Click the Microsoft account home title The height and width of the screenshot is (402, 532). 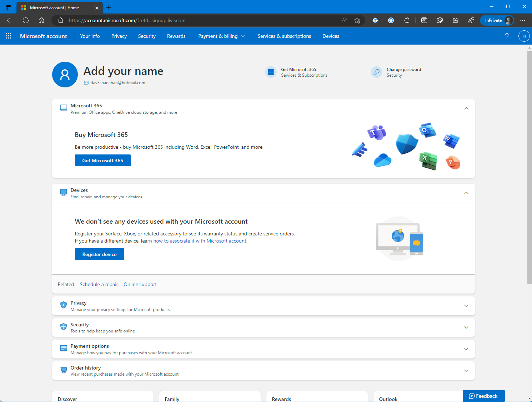[x=44, y=36]
